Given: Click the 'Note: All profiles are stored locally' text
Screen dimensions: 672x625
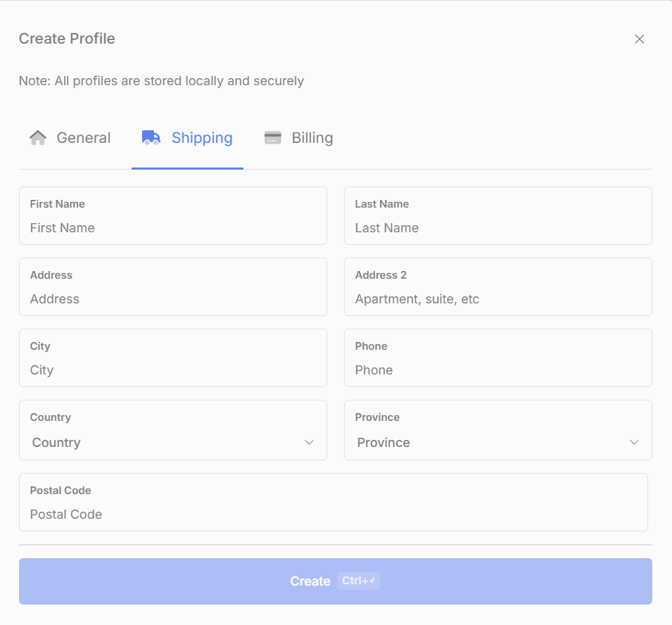Looking at the screenshot, I should coord(161,81).
